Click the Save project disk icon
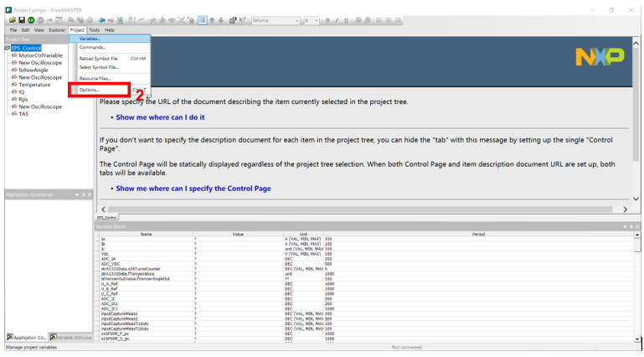The width and height of the screenshot is (644, 357). coord(20,19)
